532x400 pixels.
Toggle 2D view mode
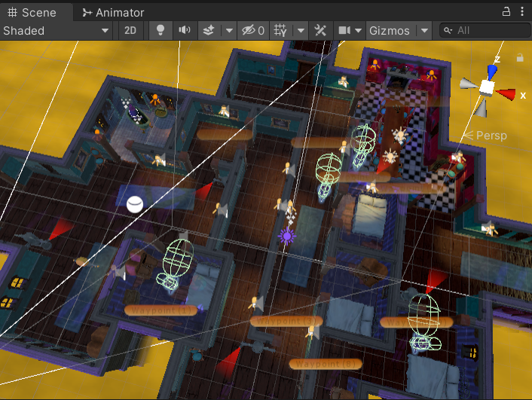130,31
